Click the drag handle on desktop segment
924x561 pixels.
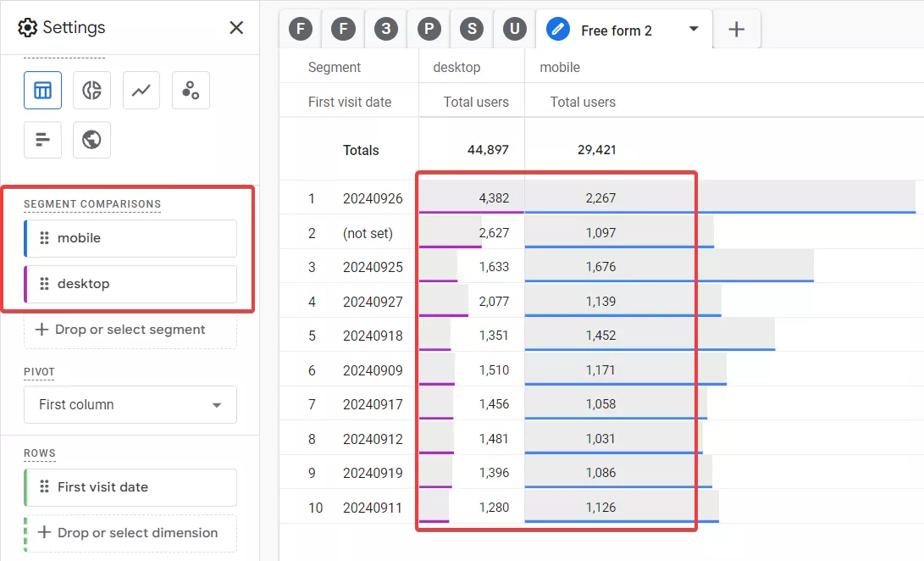[44, 284]
